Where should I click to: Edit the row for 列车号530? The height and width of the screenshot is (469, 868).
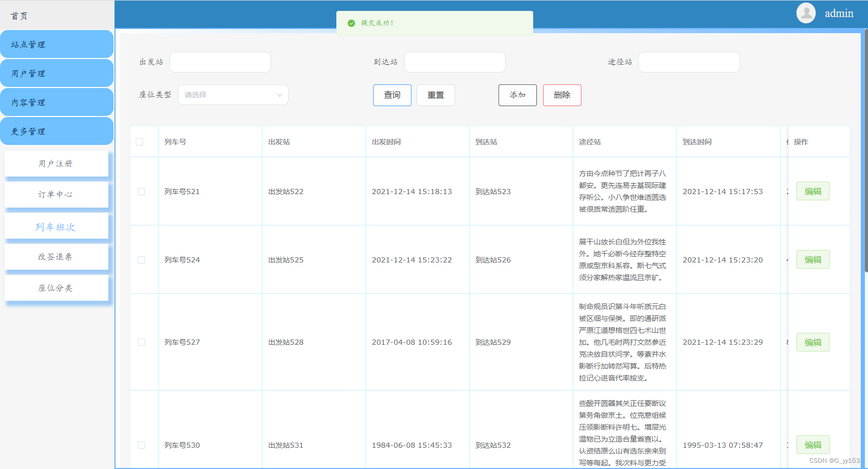point(813,445)
